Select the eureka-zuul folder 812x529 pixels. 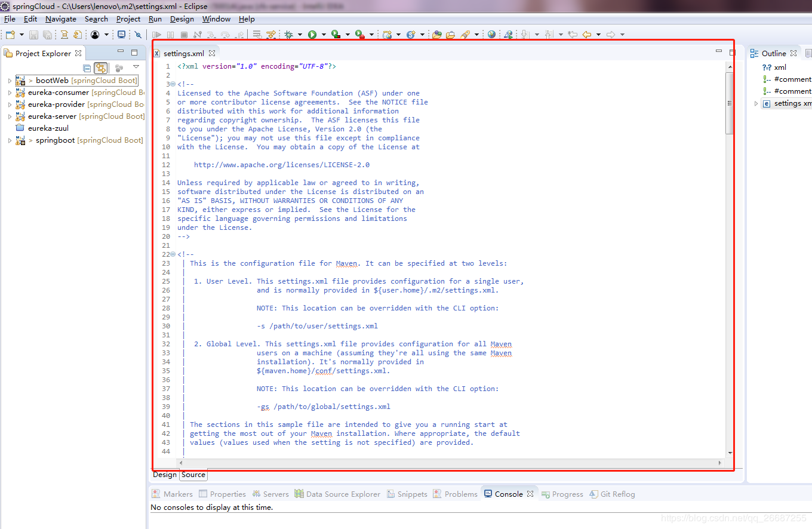coord(48,128)
